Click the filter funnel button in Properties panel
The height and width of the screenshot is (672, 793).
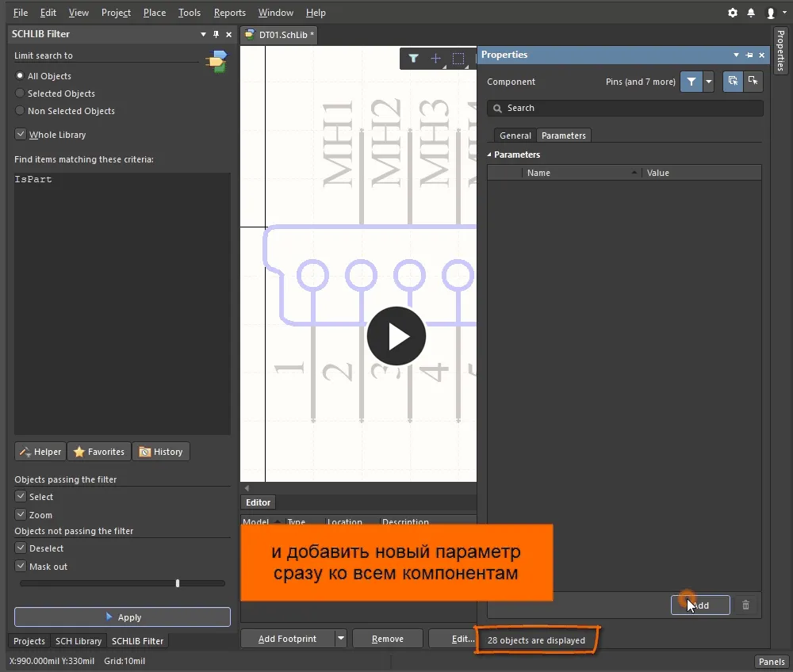point(691,81)
